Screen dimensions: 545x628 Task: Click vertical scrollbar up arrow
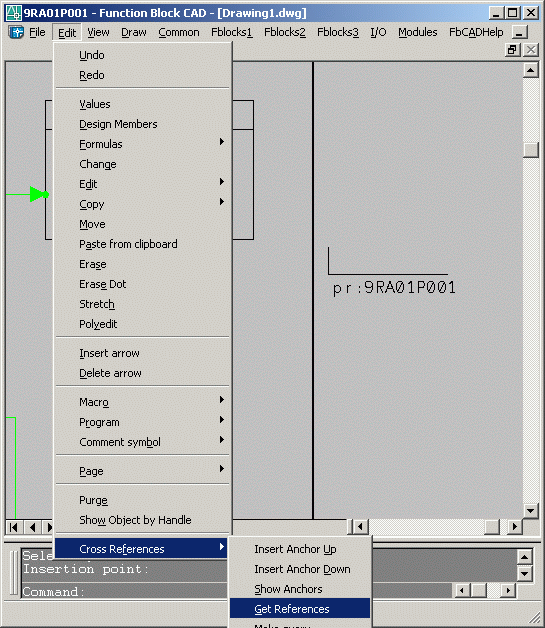tap(531, 70)
